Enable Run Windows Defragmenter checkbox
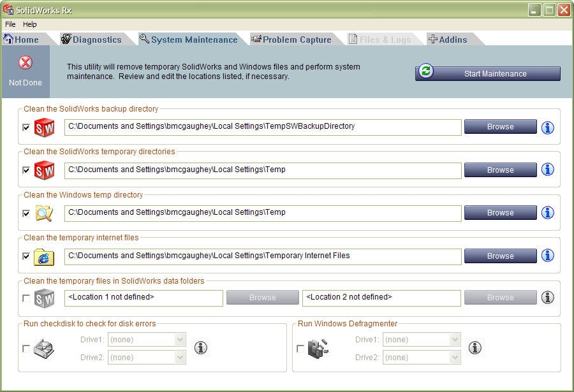 click(x=300, y=349)
